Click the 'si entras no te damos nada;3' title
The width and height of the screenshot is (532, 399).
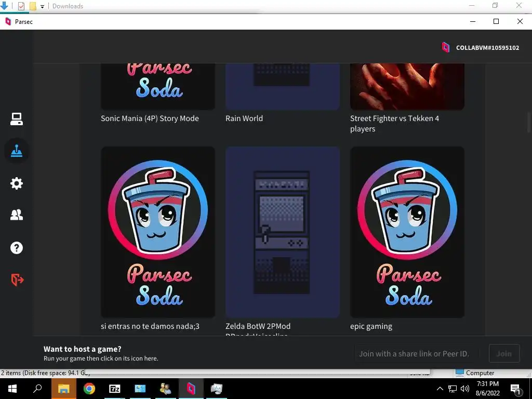click(150, 326)
